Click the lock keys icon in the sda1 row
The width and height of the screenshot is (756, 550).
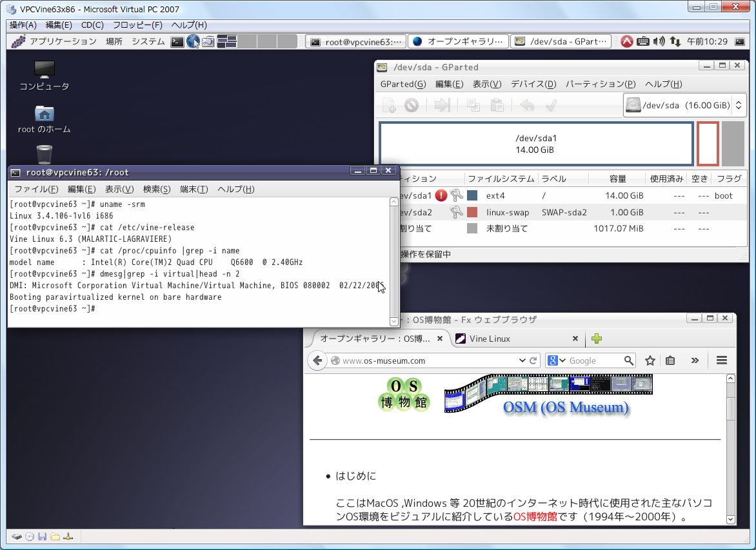455,195
